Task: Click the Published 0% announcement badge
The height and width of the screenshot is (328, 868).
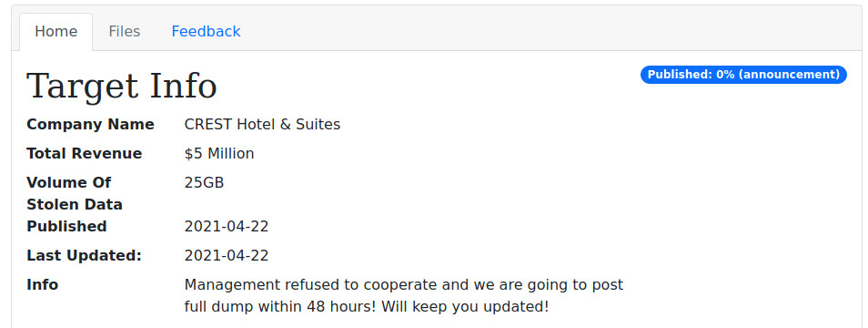Action: tap(743, 75)
